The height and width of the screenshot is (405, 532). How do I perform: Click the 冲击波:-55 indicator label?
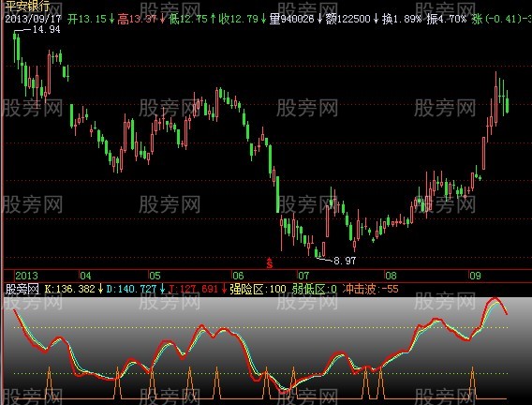tap(370, 289)
